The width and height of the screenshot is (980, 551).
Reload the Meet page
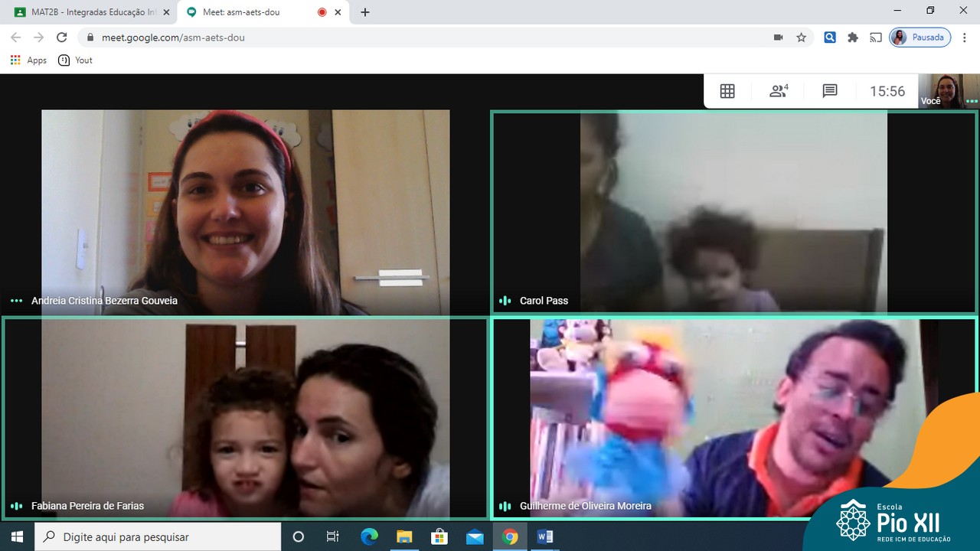coord(62,37)
